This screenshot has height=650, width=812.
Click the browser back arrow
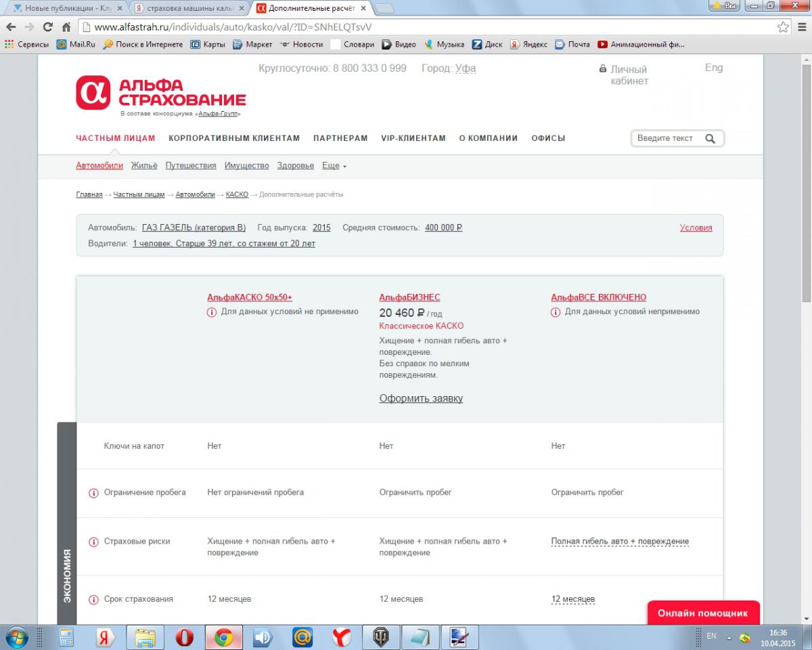[x=11, y=27]
